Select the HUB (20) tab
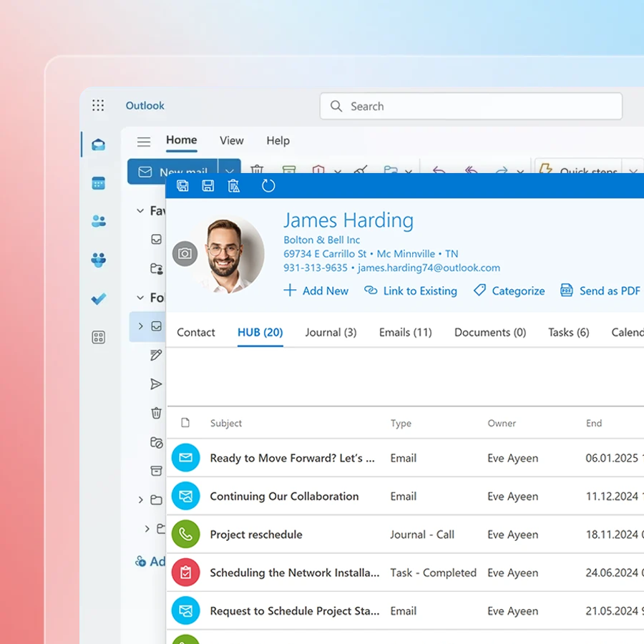 (260, 332)
